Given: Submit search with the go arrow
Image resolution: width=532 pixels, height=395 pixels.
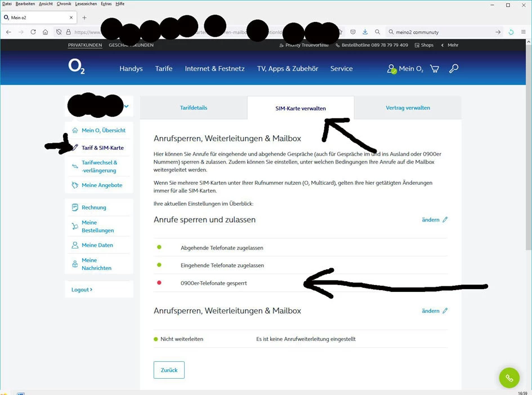Looking at the screenshot, I should (498, 32).
